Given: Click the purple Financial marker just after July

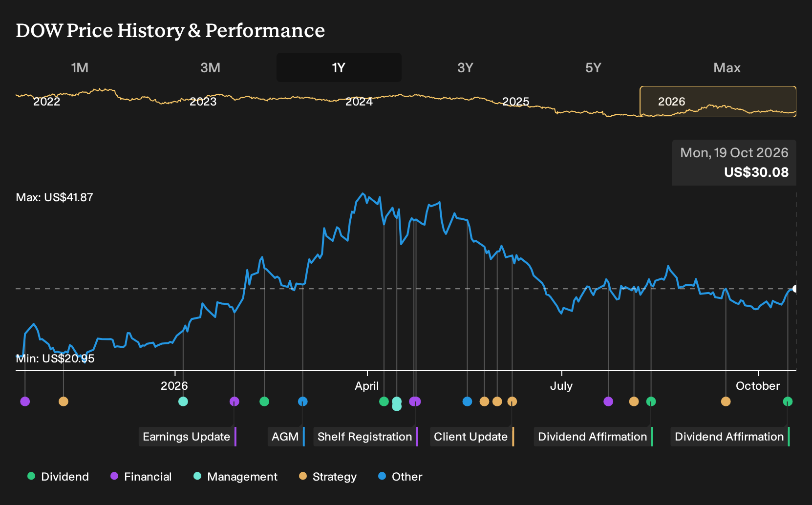Looking at the screenshot, I should coord(608,401).
